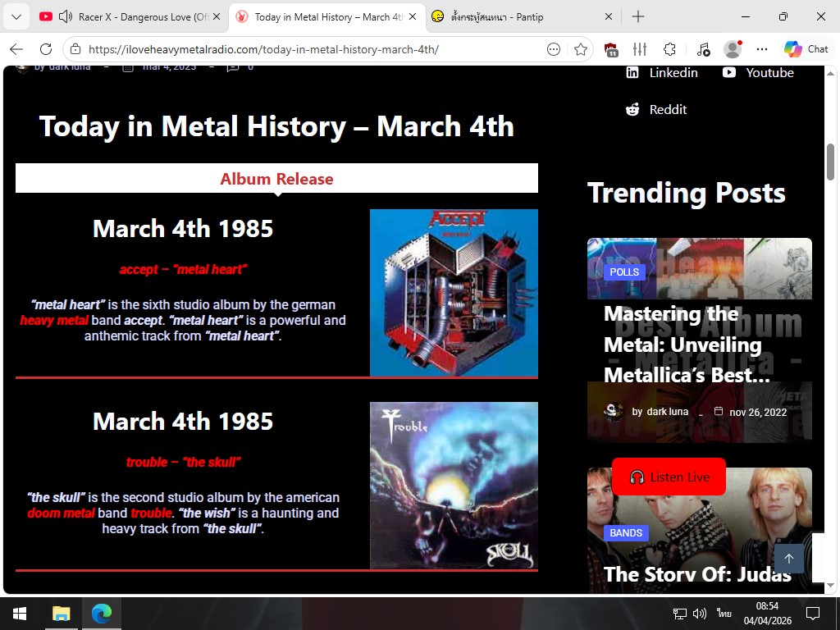Go back to previous page

point(16,49)
